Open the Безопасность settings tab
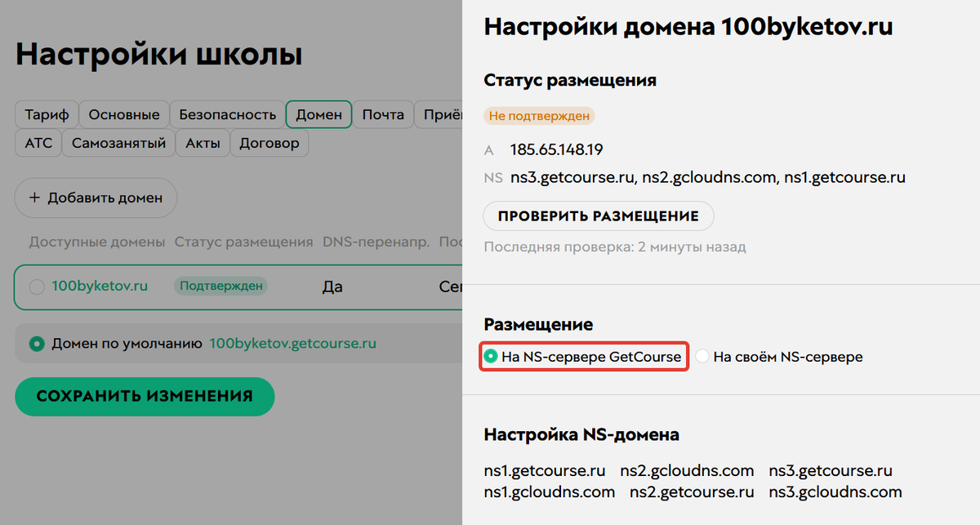This screenshot has height=525, width=980. tap(228, 115)
